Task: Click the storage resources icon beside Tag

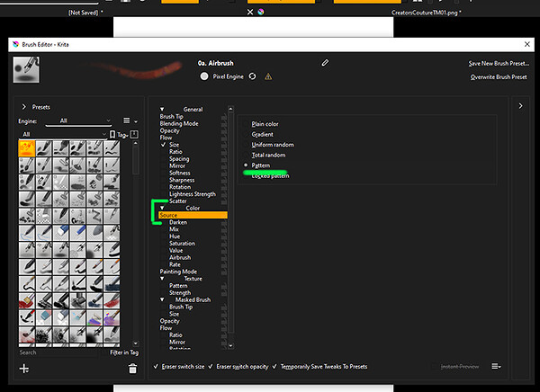Action: tap(134, 134)
